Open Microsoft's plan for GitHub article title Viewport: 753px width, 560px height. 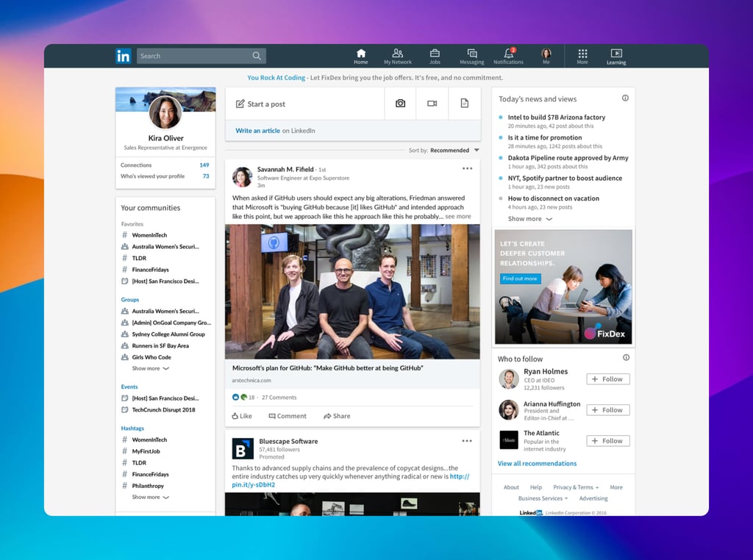pos(327,368)
